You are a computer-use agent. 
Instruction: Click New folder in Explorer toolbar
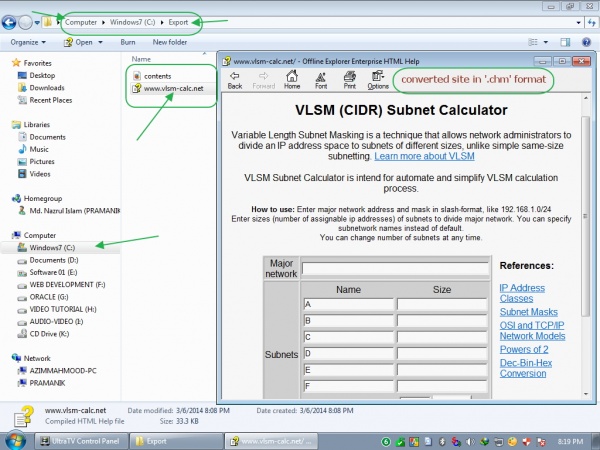[x=170, y=42]
